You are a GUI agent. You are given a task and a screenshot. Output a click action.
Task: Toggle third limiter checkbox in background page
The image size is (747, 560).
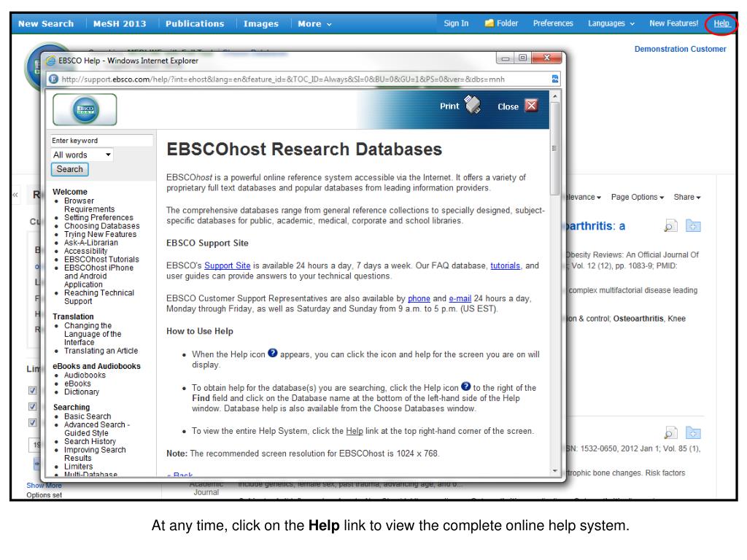[x=32, y=422]
